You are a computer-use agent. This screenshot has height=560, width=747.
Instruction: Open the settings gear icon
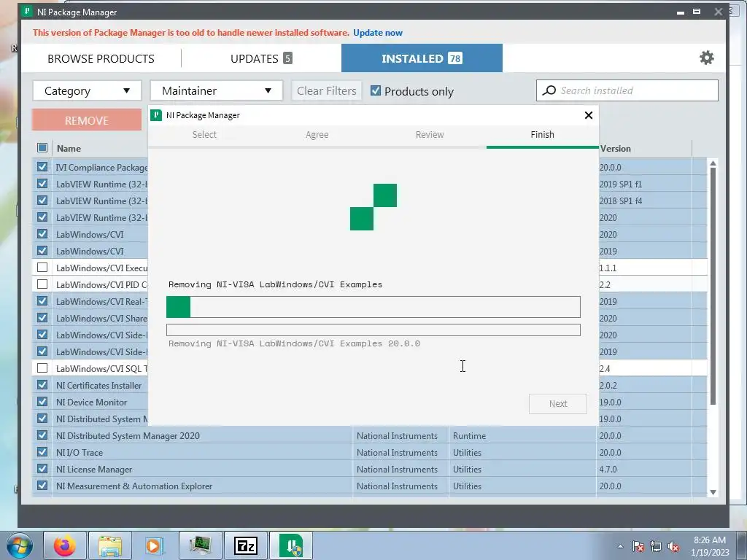point(706,58)
